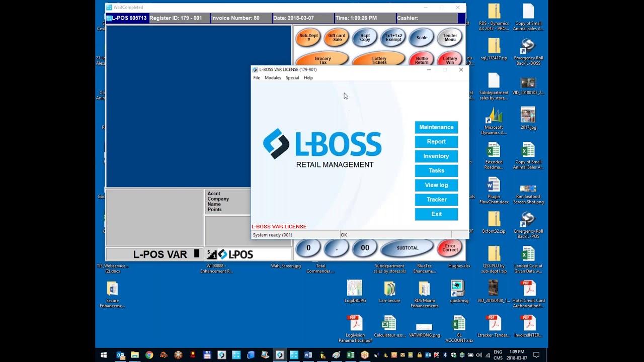Select Emergency Roll Back L-POS shortcut
The image size is (644, 362).
pos(528,225)
